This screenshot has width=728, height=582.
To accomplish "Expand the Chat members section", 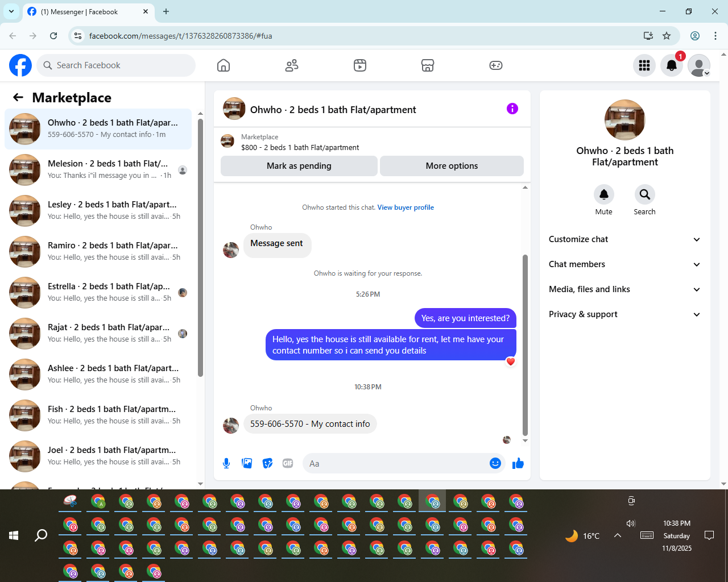I will coord(625,264).
